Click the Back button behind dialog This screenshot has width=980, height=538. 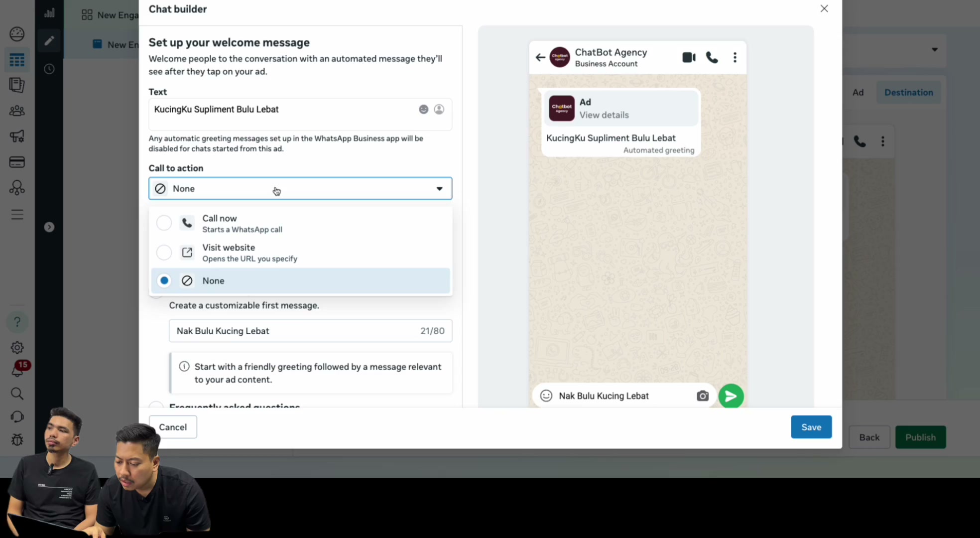coord(869,437)
